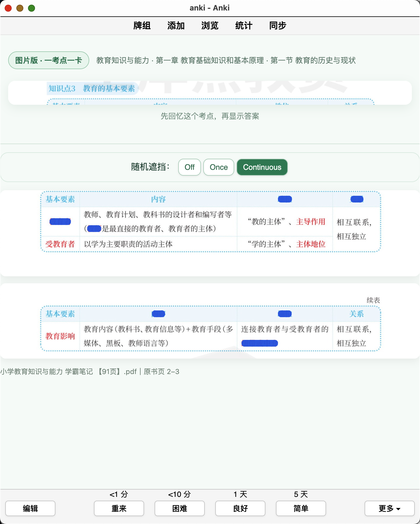Open the 浏览 card browser
420x524 pixels.
pyautogui.click(x=210, y=26)
